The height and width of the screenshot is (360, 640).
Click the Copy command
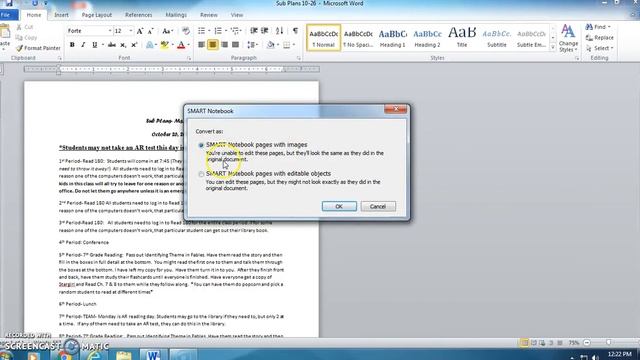coord(27,38)
